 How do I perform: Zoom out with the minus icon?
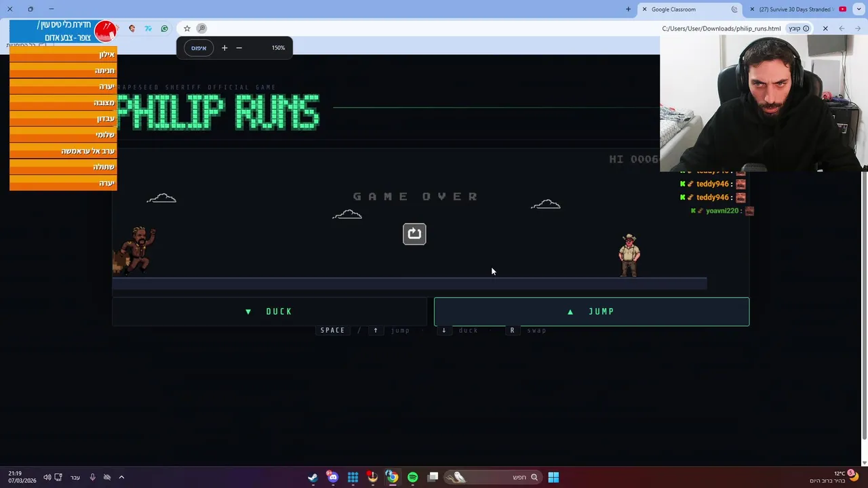pyautogui.click(x=239, y=48)
